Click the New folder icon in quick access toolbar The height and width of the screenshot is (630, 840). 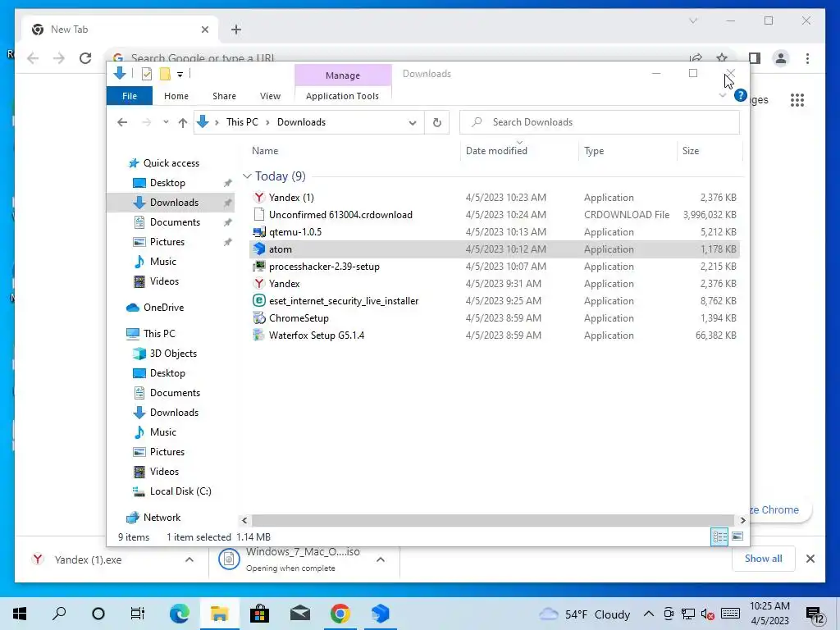coord(165,74)
